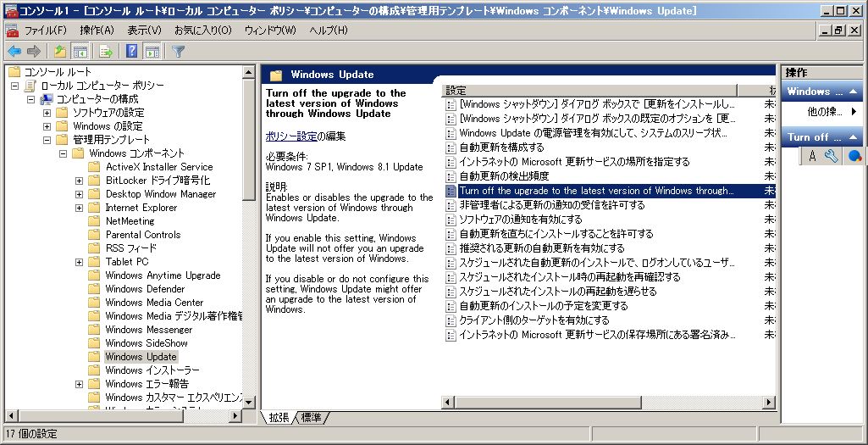Screen dimensions: 868x445
Task: Click the computer icon of コンピューターの構成
Action: coord(47,99)
